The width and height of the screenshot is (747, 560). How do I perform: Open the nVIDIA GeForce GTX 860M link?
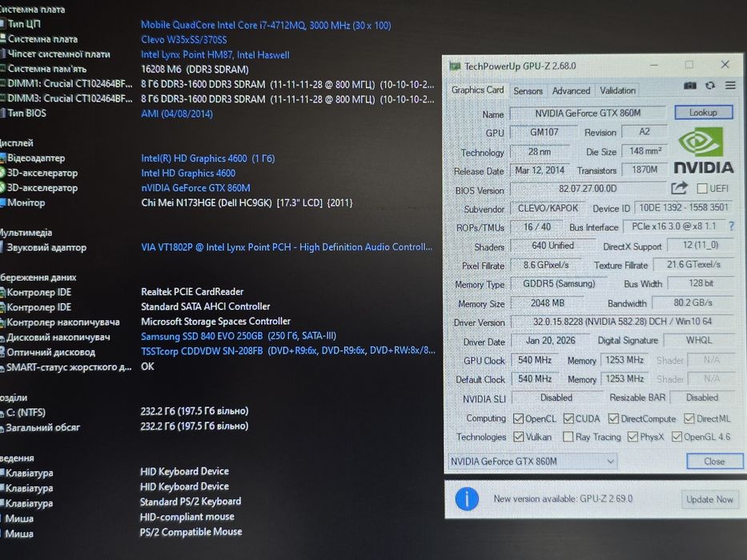[195, 188]
